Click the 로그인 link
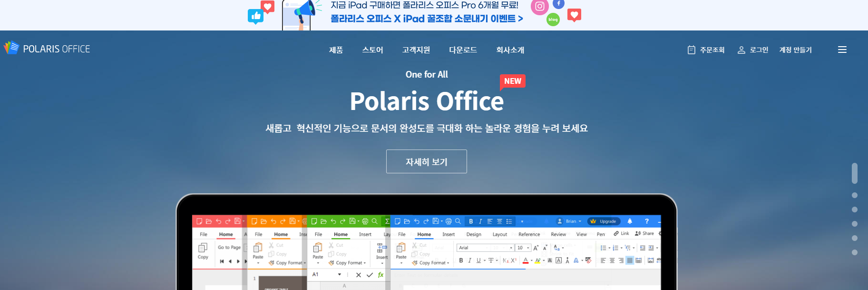Image resolution: width=868 pixels, height=290 pixels. point(753,50)
